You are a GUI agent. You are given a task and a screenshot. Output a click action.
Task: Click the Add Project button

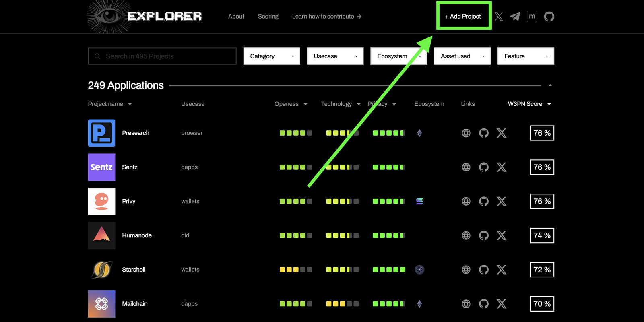(463, 17)
